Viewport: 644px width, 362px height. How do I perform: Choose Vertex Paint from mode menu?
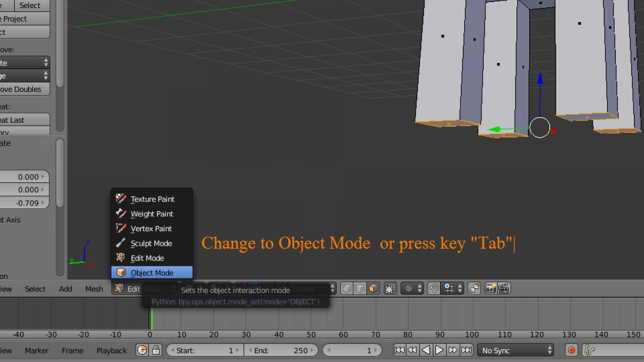[152, 228]
